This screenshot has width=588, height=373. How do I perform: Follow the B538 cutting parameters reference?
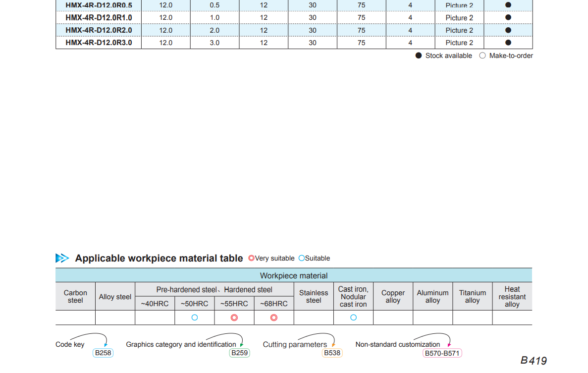coord(332,353)
